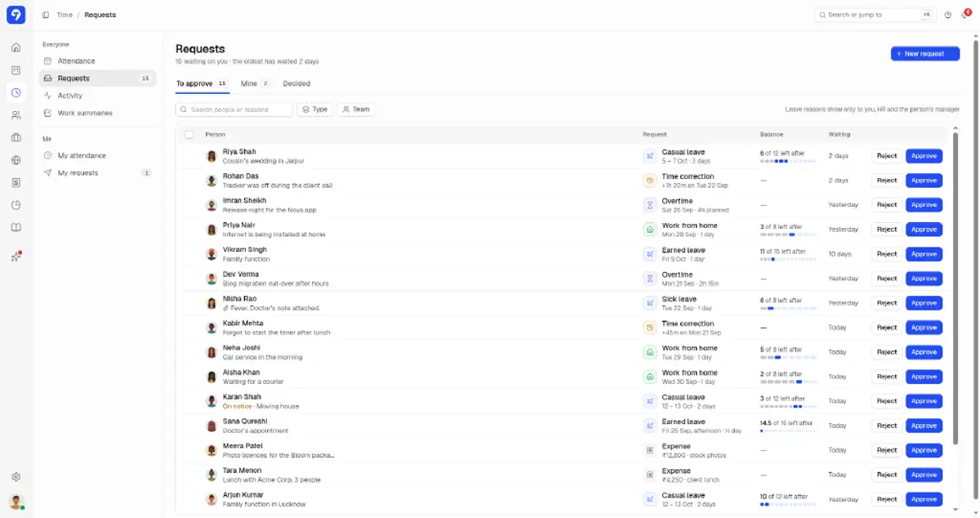Click the Search people or reasons field

coord(234,109)
